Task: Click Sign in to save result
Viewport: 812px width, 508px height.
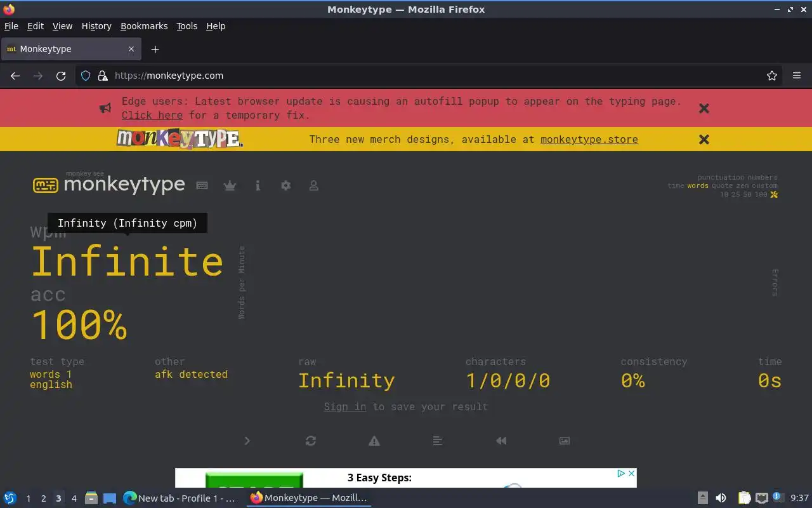Action: pyautogui.click(x=345, y=406)
